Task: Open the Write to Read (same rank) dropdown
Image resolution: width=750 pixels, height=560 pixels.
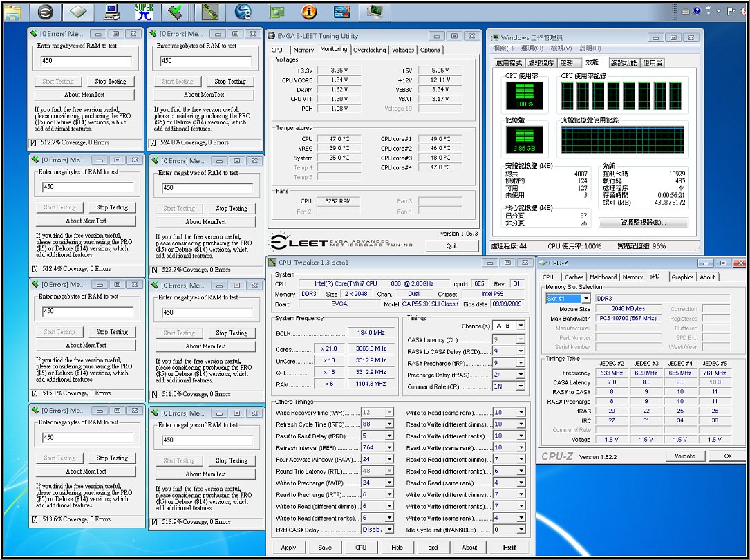Action: (521, 412)
